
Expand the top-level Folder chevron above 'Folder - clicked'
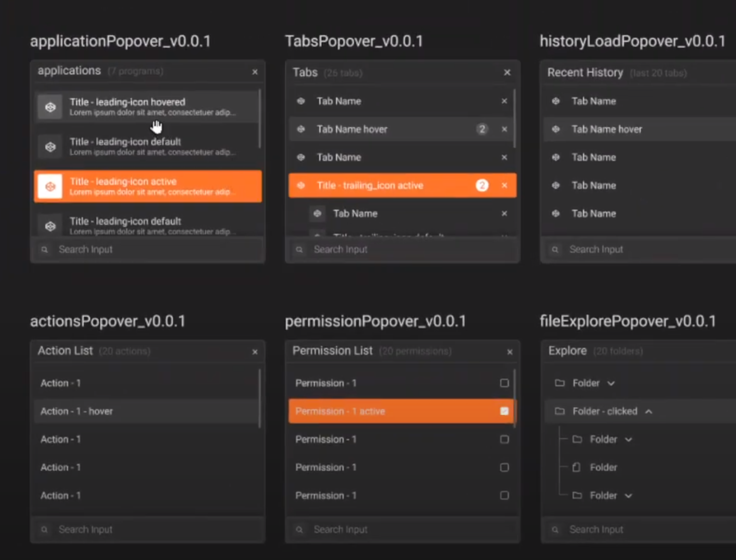[x=611, y=383]
